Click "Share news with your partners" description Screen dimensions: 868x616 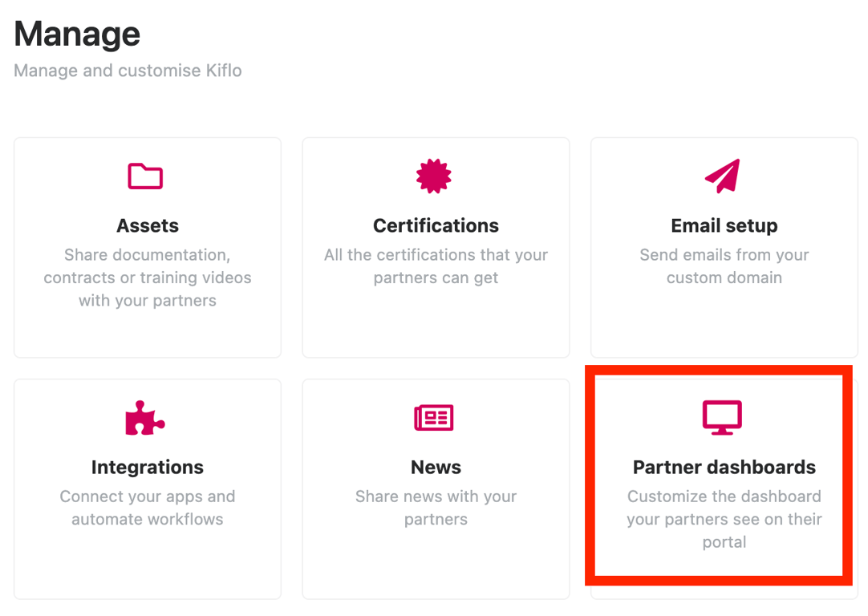click(x=436, y=508)
